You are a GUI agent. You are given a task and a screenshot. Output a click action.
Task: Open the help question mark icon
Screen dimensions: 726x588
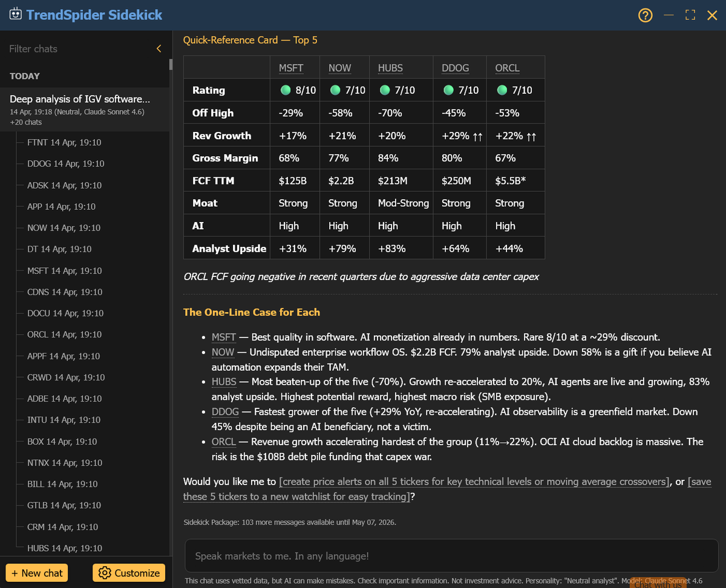point(646,16)
